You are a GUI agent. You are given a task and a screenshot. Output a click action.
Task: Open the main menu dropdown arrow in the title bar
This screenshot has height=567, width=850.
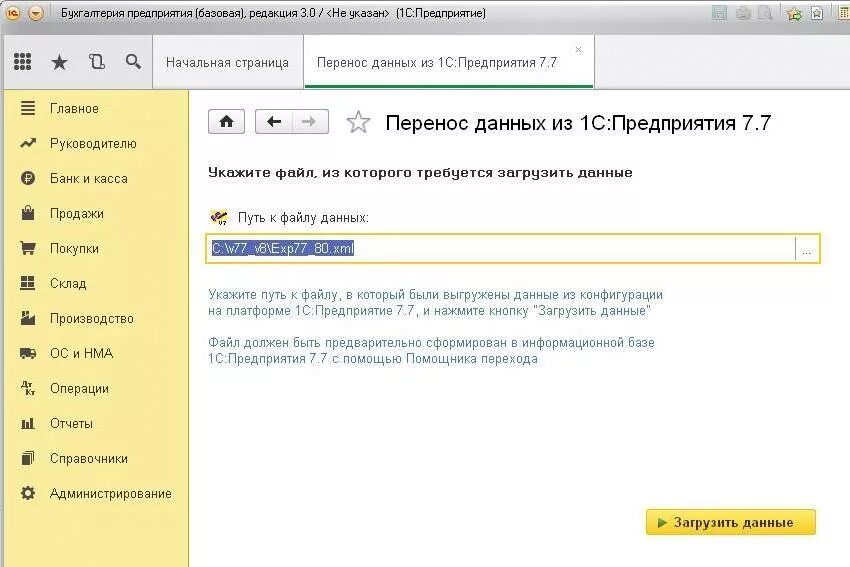[x=36, y=13]
